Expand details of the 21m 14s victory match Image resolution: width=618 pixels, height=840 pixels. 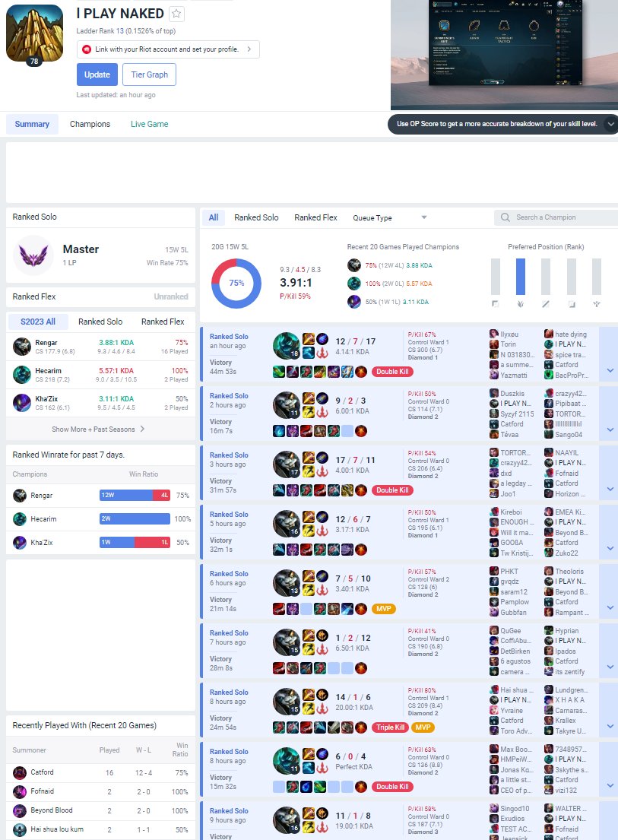tap(610, 607)
